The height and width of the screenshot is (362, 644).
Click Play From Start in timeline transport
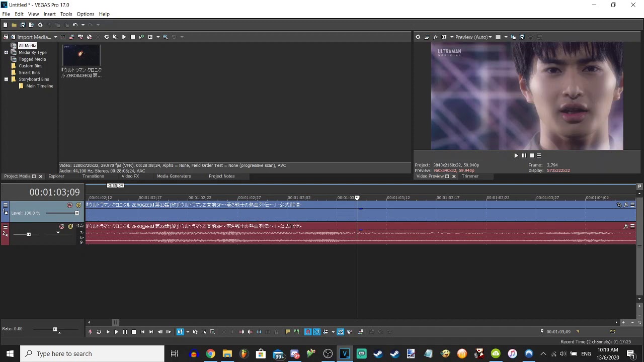click(x=108, y=332)
